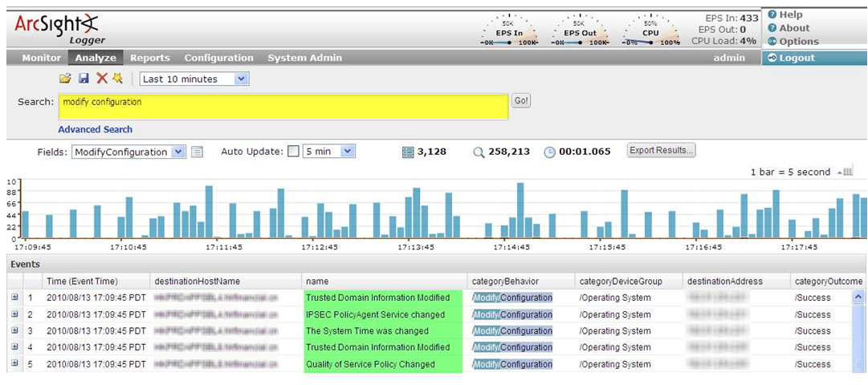This screenshot has width=868, height=385.
Task: Click the Export Results button
Action: (661, 151)
